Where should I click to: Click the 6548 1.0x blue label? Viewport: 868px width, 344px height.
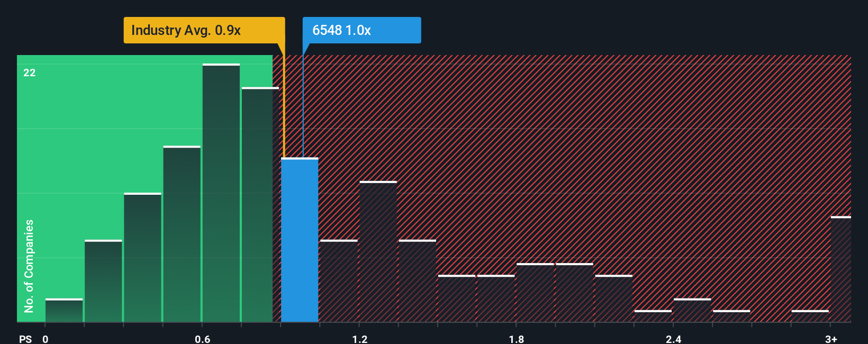point(361,30)
